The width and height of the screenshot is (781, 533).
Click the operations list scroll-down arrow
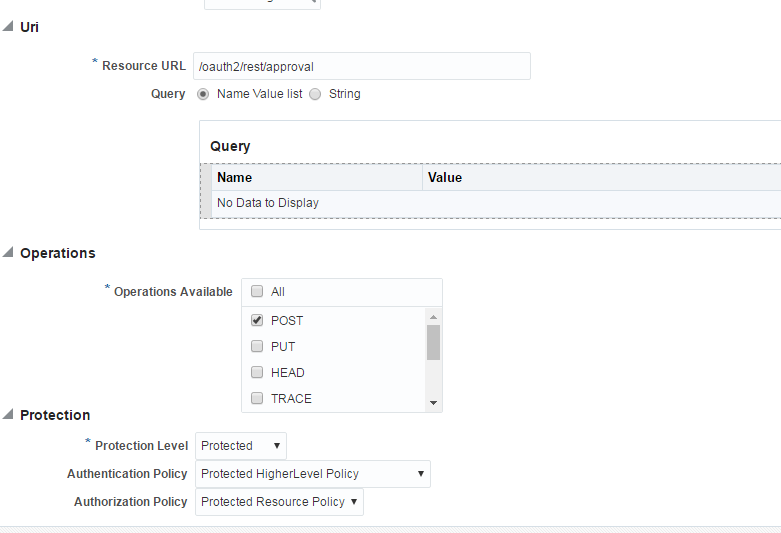(433, 403)
